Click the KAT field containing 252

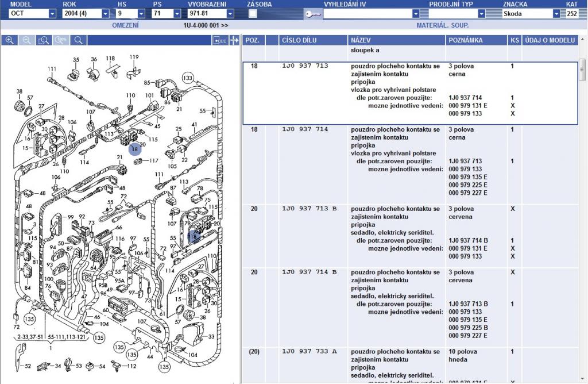pos(572,14)
